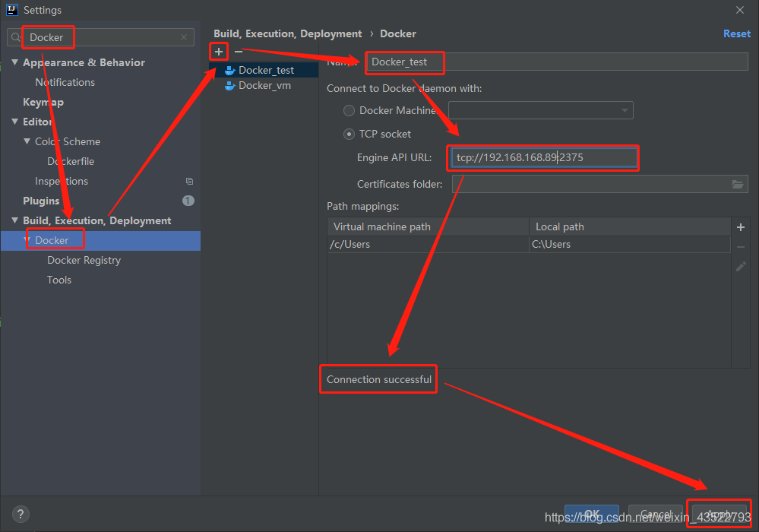Collapse the Docker tree node arrow
The height and width of the screenshot is (532, 759).
tap(27, 240)
